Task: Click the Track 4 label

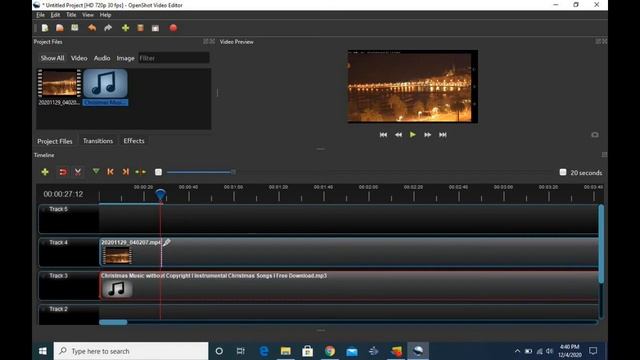Action: tap(58, 242)
